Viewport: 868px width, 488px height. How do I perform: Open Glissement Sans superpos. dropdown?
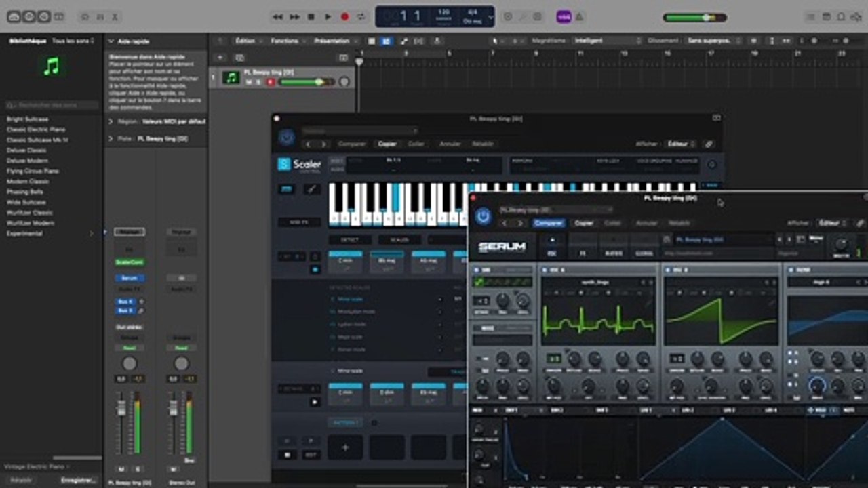(712, 41)
